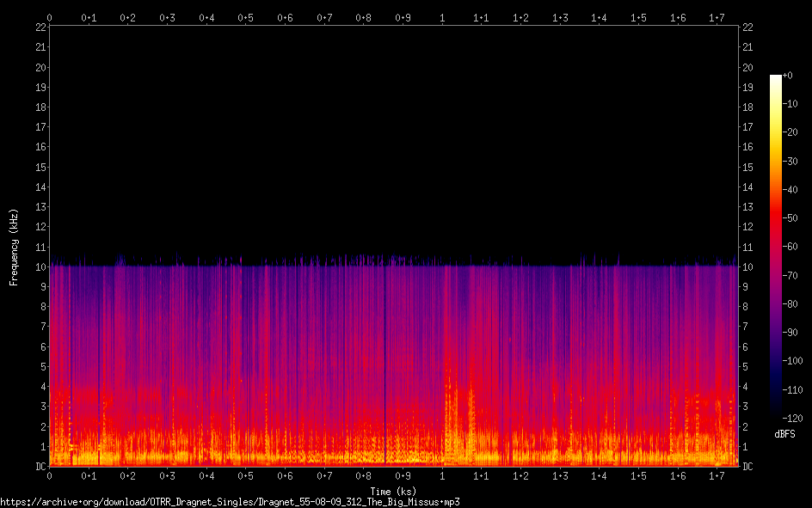Image resolution: width=812 pixels, height=508 pixels.
Task: Click the 15 tick on the left frequency axis
Action: 39,168
